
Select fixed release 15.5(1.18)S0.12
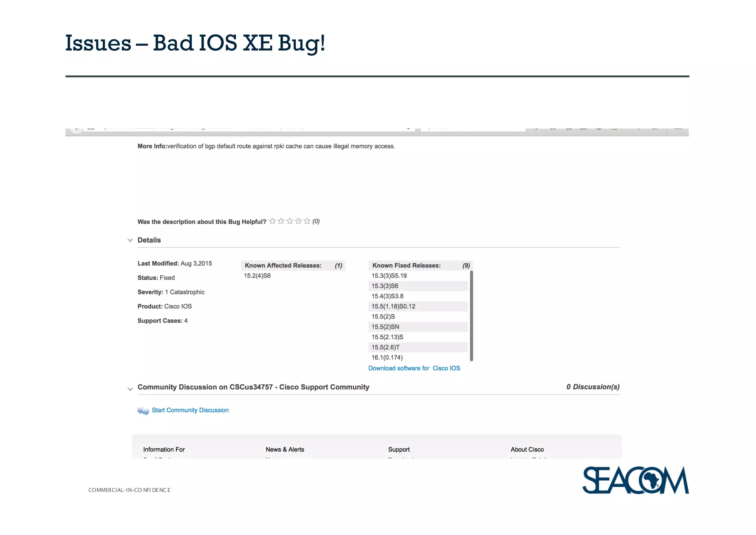pos(418,306)
